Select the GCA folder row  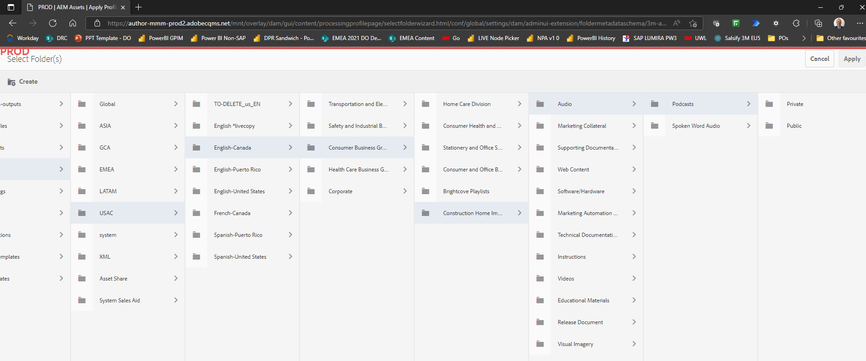(128, 147)
